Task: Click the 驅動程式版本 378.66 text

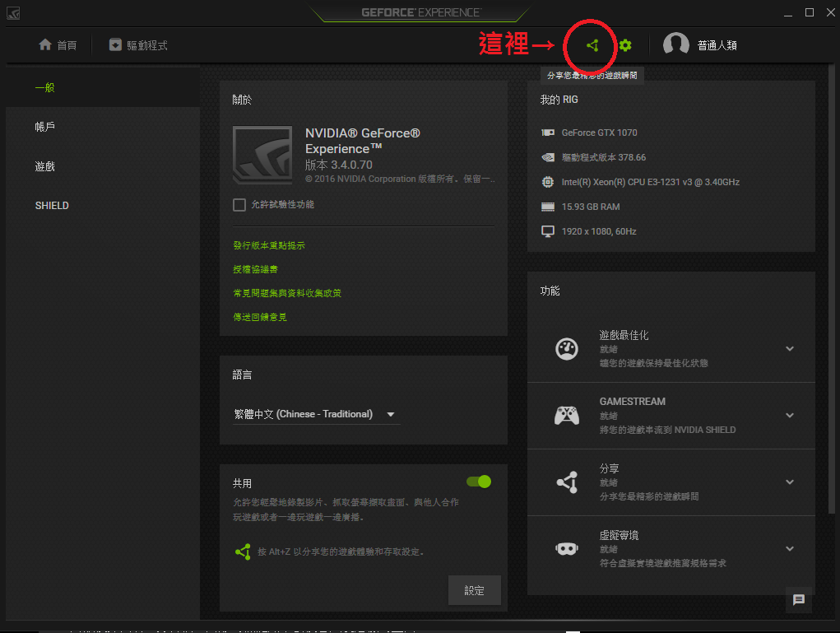Action: [604, 157]
